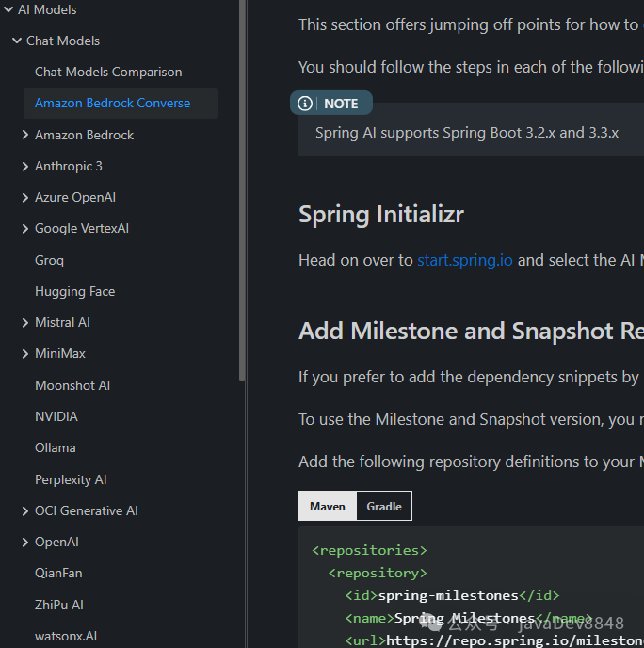This screenshot has width=644, height=648.
Task: Click the NOTE info icon
Action: [x=305, y=104]
